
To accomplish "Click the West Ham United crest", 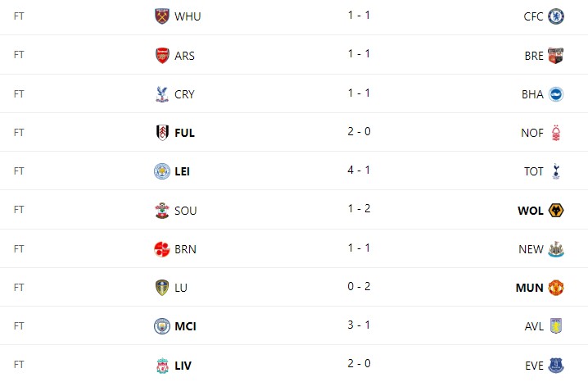I will pyautogui.click(x=162, y=16).
